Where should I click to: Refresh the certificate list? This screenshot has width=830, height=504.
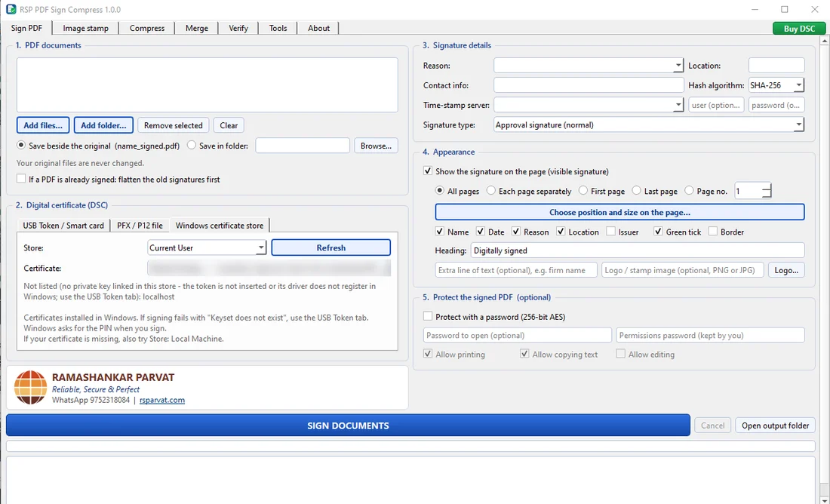tap(330, 247)
